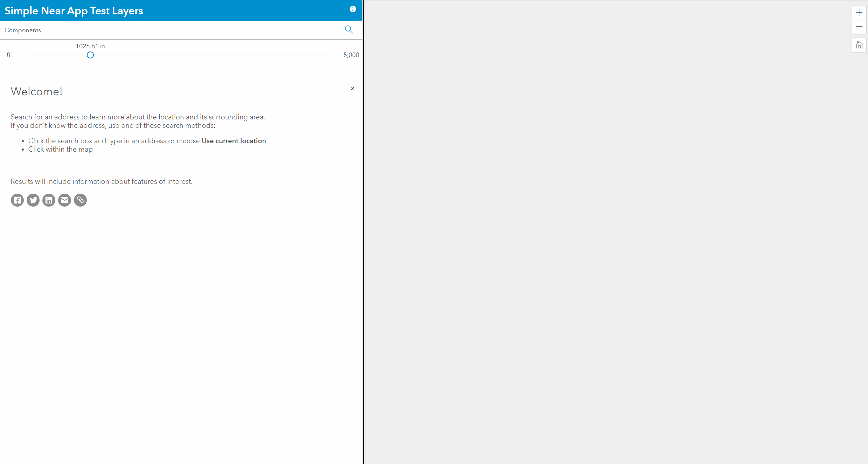The image size is (868, 464).
Task: Copy the app share link
Action: point(80,200)
